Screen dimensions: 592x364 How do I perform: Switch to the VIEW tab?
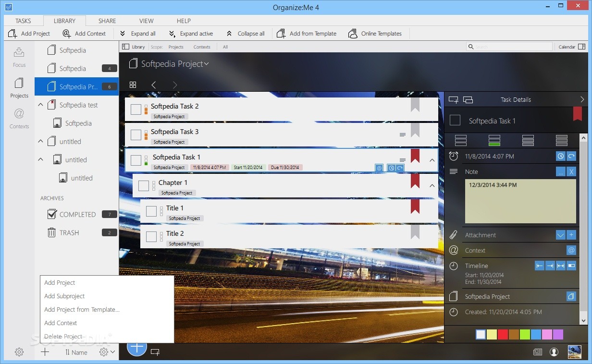pos(147,21)
